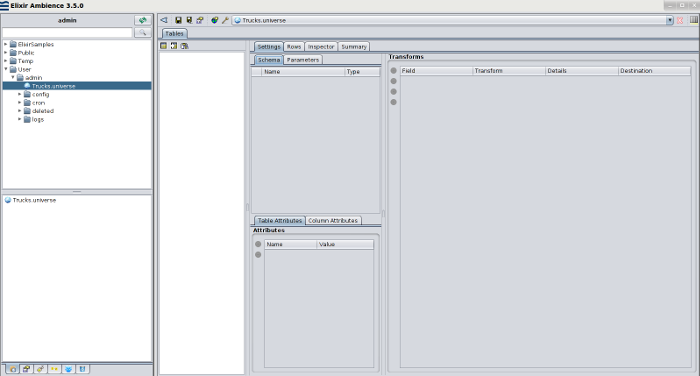The image size is (700, 376).
Task: Open the Trucks.universe address dropdown arrow
Action: pyautogui.click(x=670, y=20)
